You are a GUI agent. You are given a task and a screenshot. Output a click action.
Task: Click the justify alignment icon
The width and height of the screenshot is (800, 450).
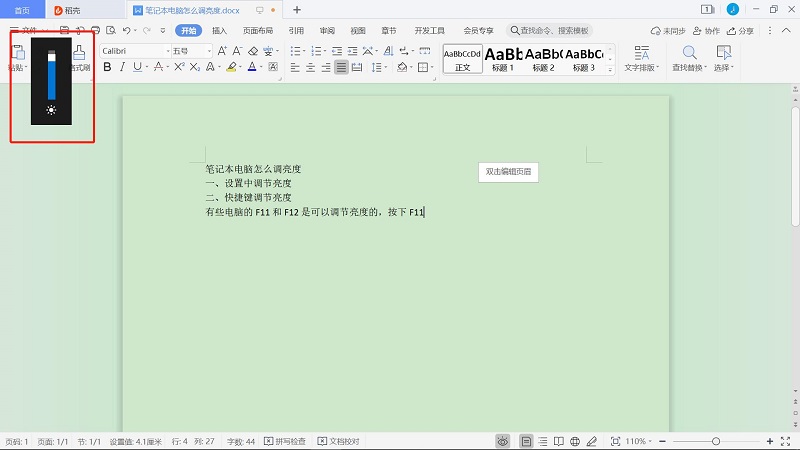(342, 68)
